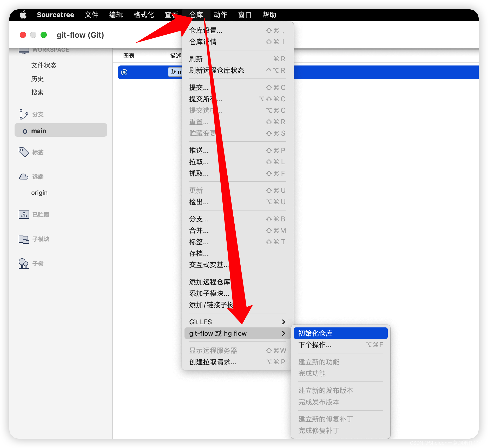488x448 pixels.
Task: Expand the Git LFS submenu arrow
Action: click(283, 322)
